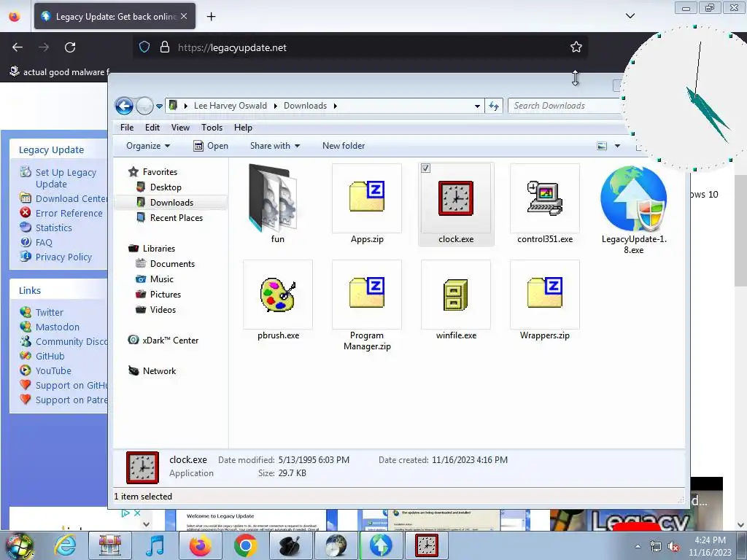Screen dimensions: 747x560
Task: Open a new Firefox tab with plus
Action: click(x=211, y=17)
